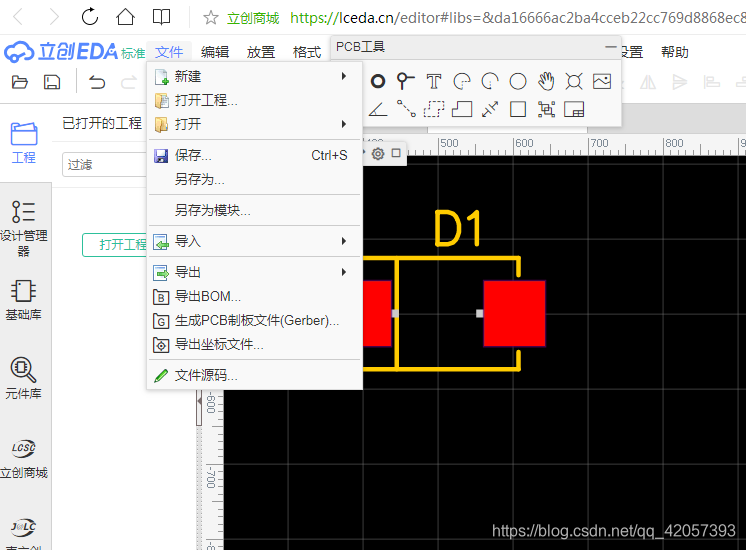
Task: Select the Circle tool in PCB tools
Action: [x=518, y=81]
